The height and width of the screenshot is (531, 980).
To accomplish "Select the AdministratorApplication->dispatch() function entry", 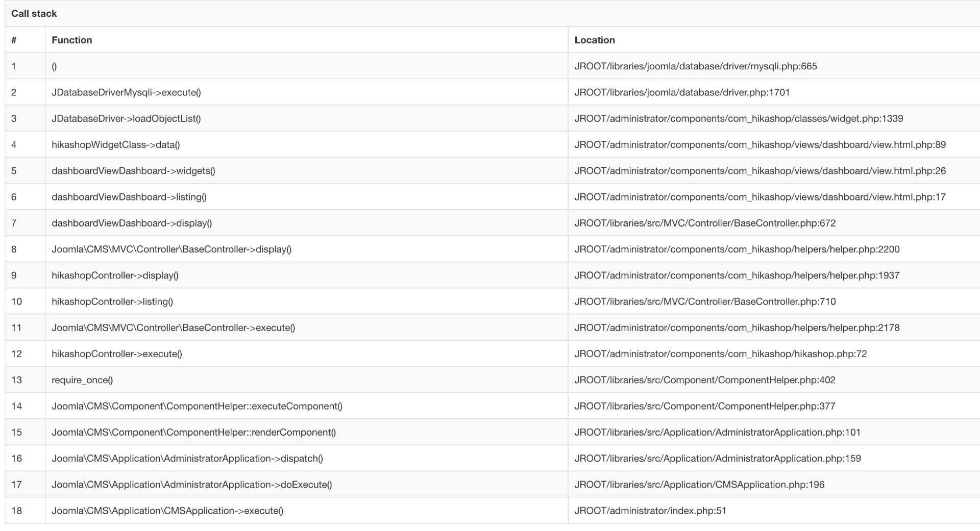I will (x=187, y=459).
